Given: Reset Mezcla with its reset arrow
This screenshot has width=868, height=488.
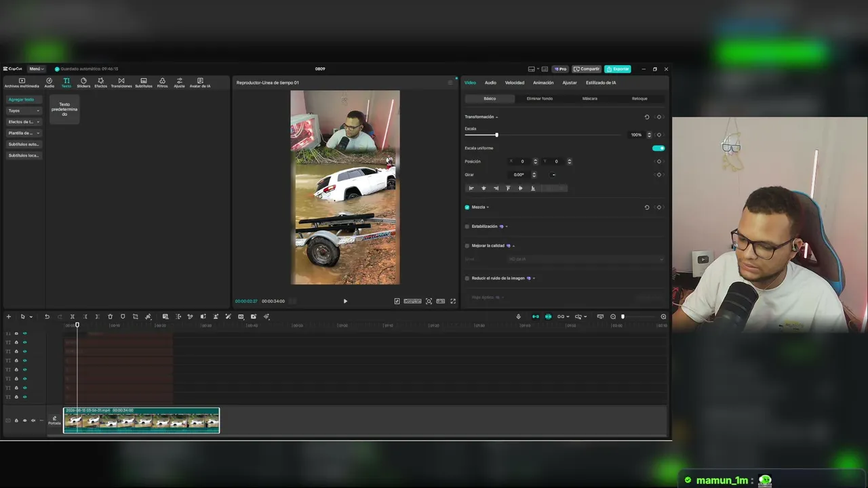Looking at the screenshot, I should (647, 207).
